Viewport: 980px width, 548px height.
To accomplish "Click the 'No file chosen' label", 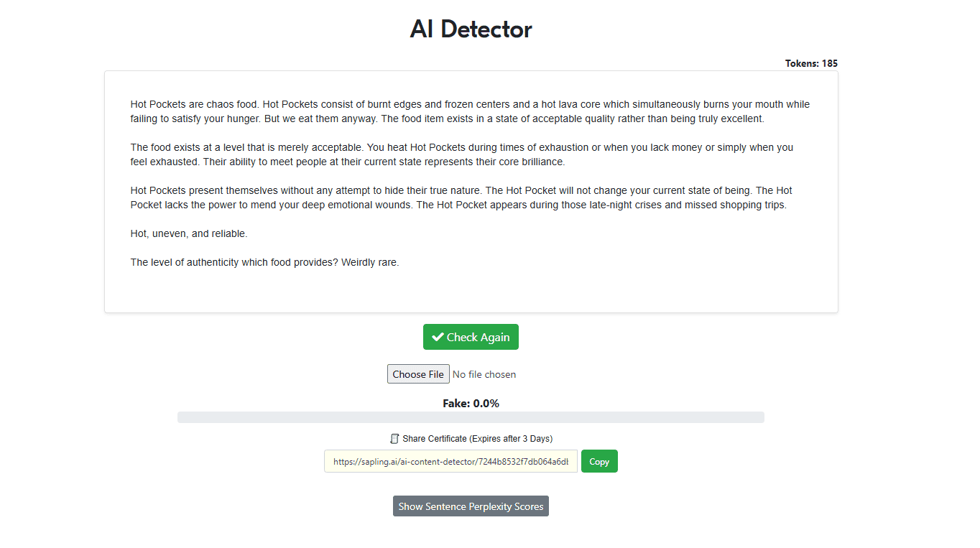I will click(x=484, y=374).
